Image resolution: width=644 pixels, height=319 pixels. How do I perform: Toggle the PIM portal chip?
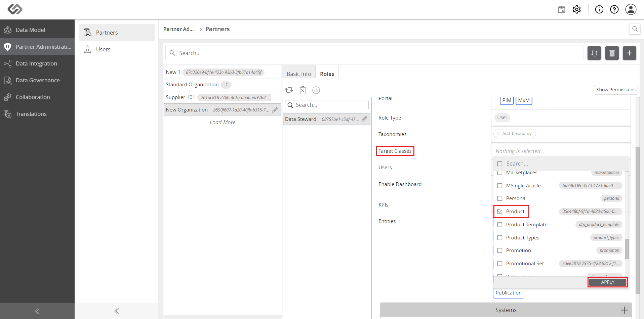[507, 100]
